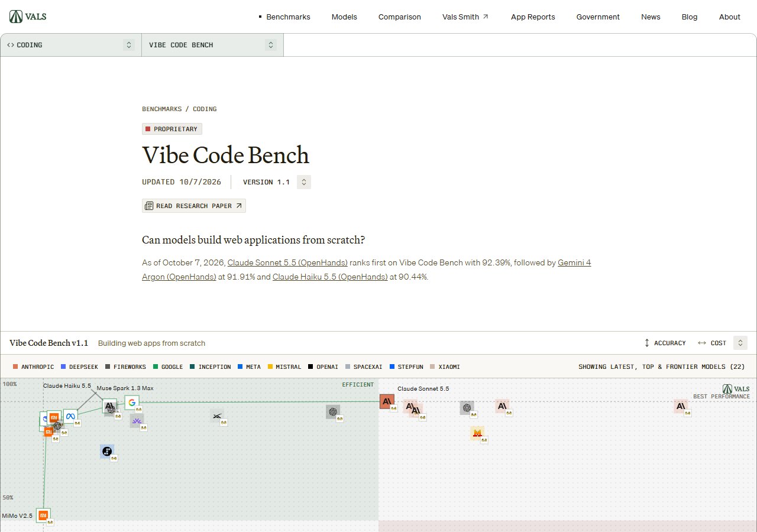This screenshot has width=757, height=532.
Task: Toggle the Google legend filter
Action: [x=168, y=367]
